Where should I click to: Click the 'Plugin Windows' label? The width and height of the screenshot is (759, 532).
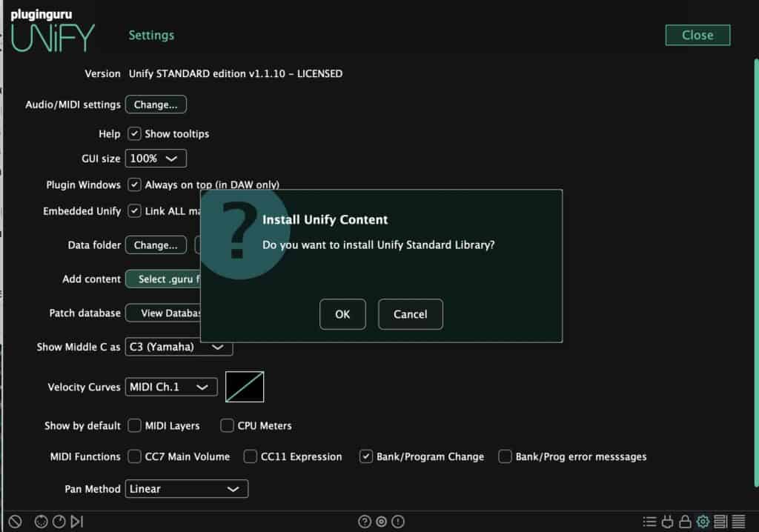83,185
